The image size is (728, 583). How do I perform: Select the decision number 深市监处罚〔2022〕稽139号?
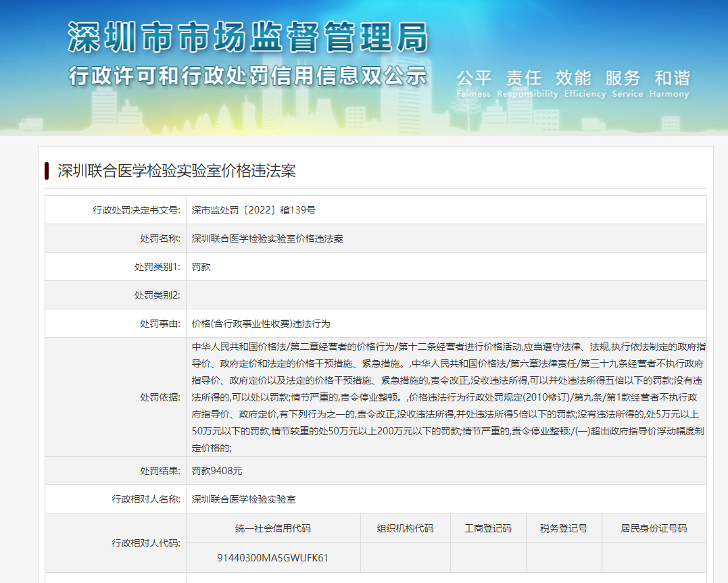[253, 210]
